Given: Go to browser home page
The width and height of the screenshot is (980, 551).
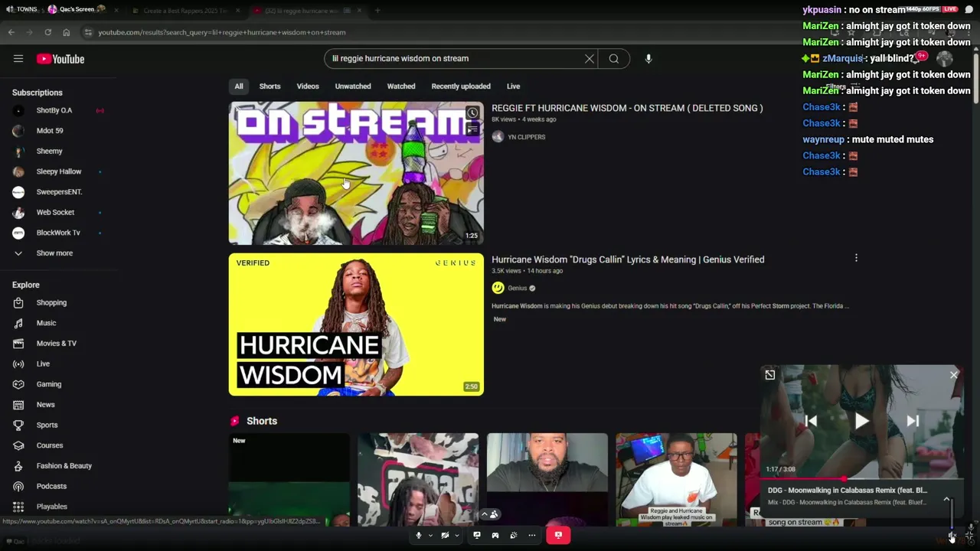Looking at the screenshot, I should pos(67,32).
